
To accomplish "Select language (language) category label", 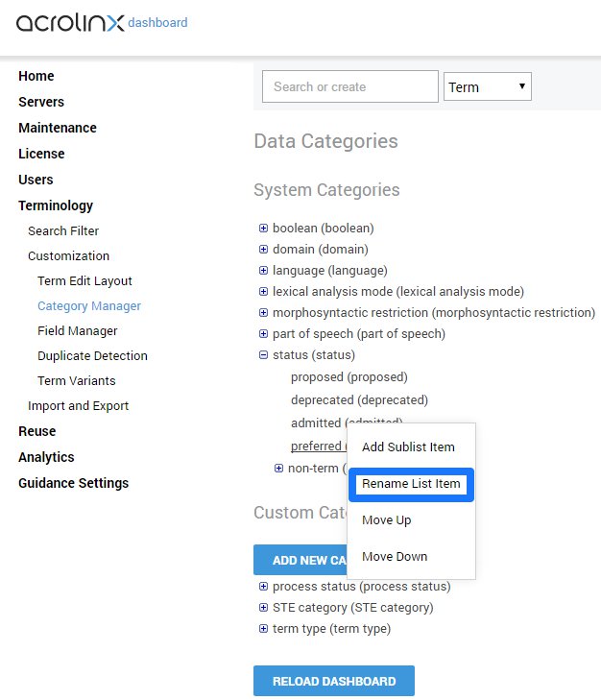I will [x=330, y=271].
